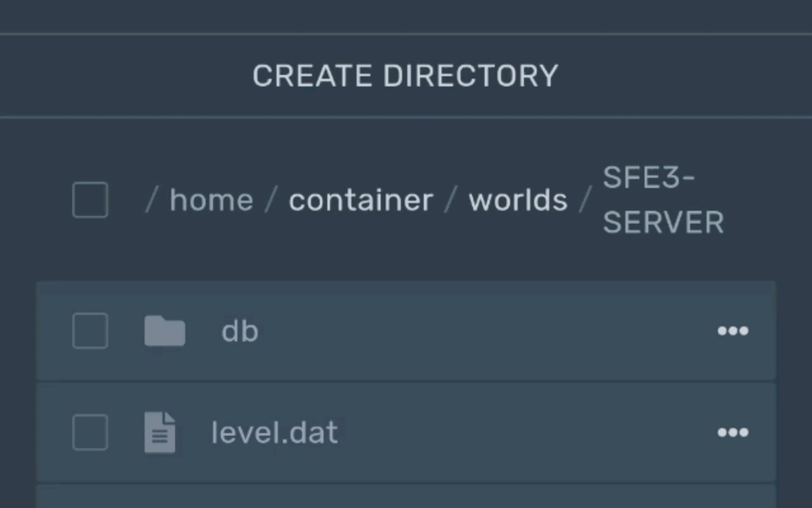Click the partially visible row below level.dat
Image resolution: width=812 pixels, height=508 pixels.
[406, 497]
